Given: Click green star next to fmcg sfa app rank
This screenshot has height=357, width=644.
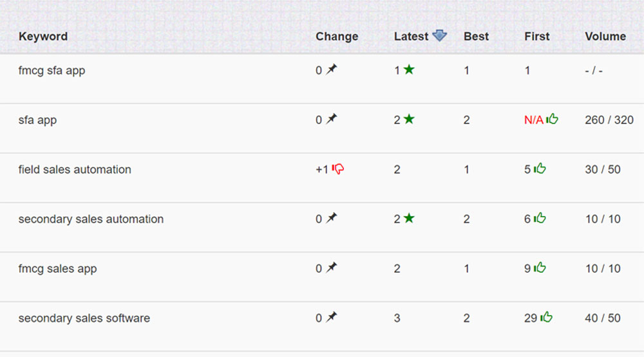Looking at the screenshot, I should (409, 69).
